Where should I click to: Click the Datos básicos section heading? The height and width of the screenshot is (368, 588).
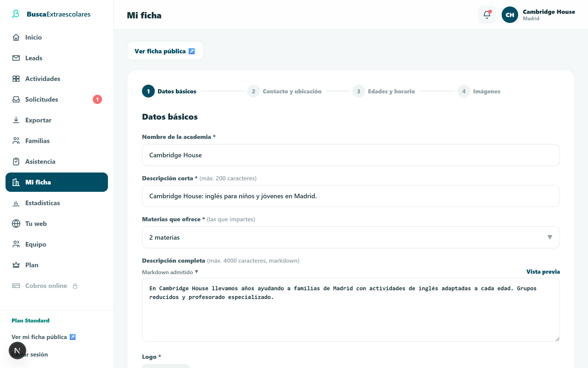(170, 117)
